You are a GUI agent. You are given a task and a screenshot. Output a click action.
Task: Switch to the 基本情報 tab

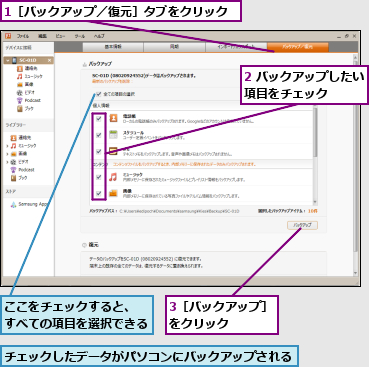(x=113, y=47)
